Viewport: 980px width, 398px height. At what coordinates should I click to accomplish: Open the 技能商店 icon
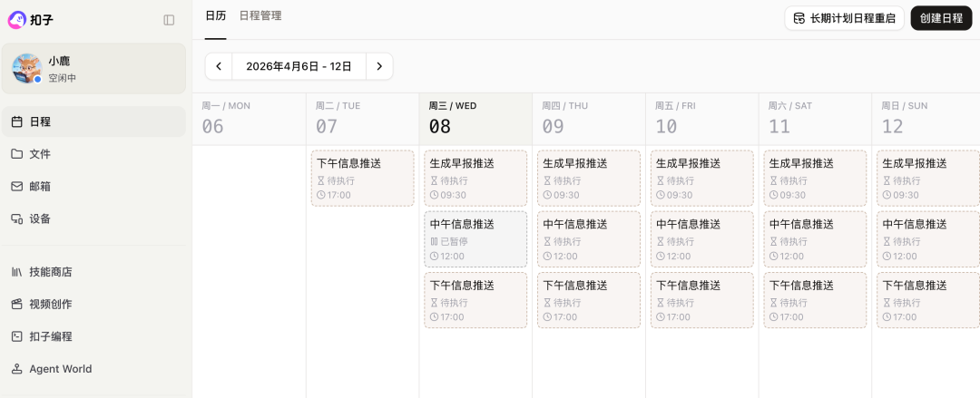[x=17, y=272]
